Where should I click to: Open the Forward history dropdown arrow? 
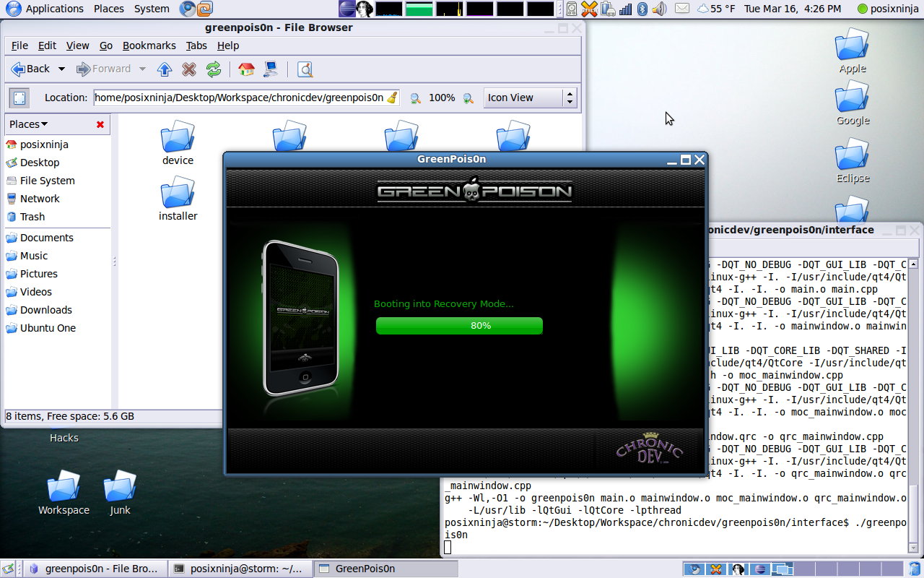(x=142, y=69)
